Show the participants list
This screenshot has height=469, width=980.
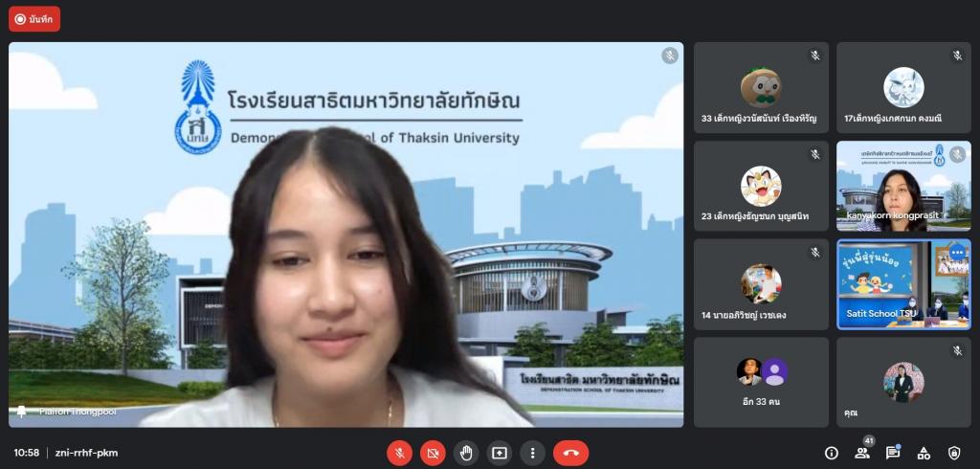pos(862,453)
